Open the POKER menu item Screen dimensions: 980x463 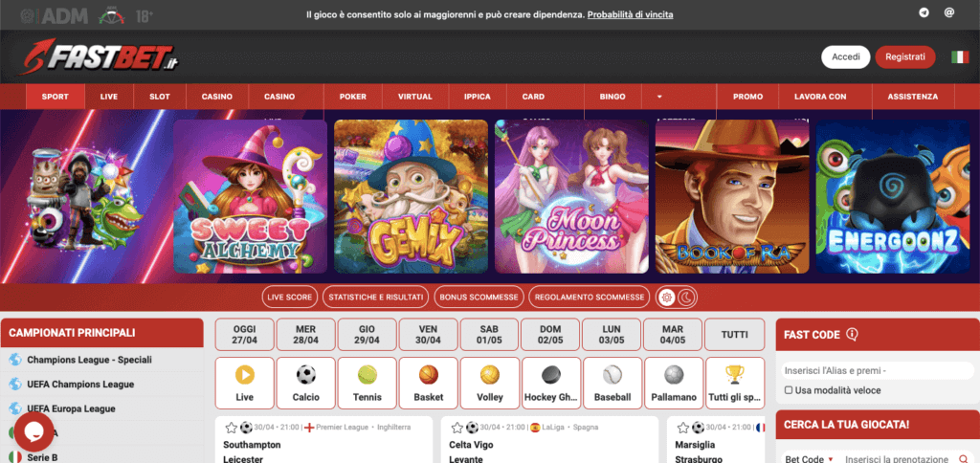353,97
